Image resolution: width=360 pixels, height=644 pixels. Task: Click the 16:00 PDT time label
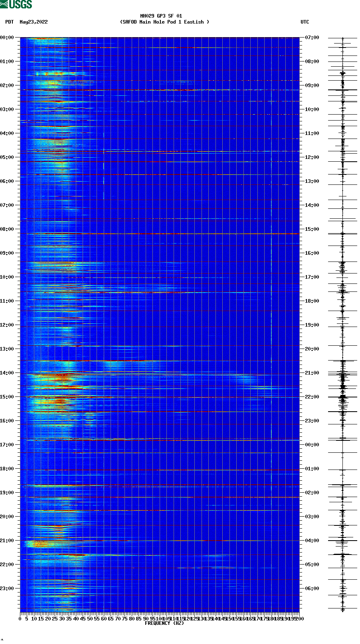click(7, 421)
